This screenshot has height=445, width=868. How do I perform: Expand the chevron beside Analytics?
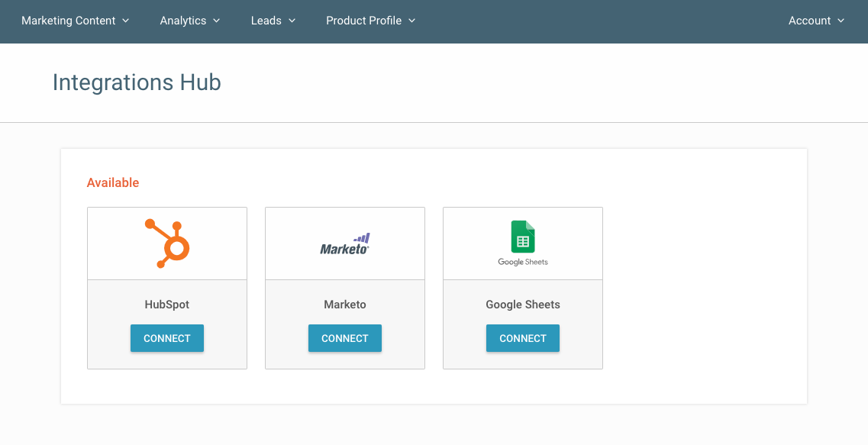(217, 21)
